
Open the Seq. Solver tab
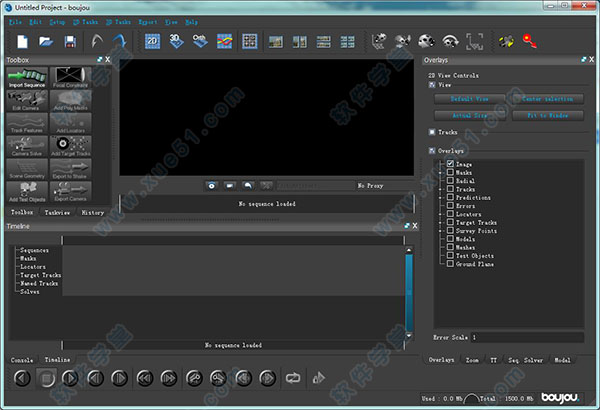(525, 360)
